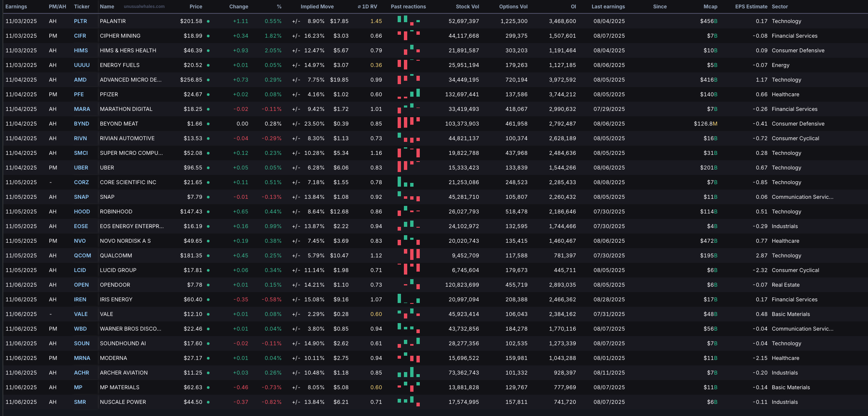Screen dimensions: 868x416
Task: Open MRNA ticker link
Action: point(82,358)
